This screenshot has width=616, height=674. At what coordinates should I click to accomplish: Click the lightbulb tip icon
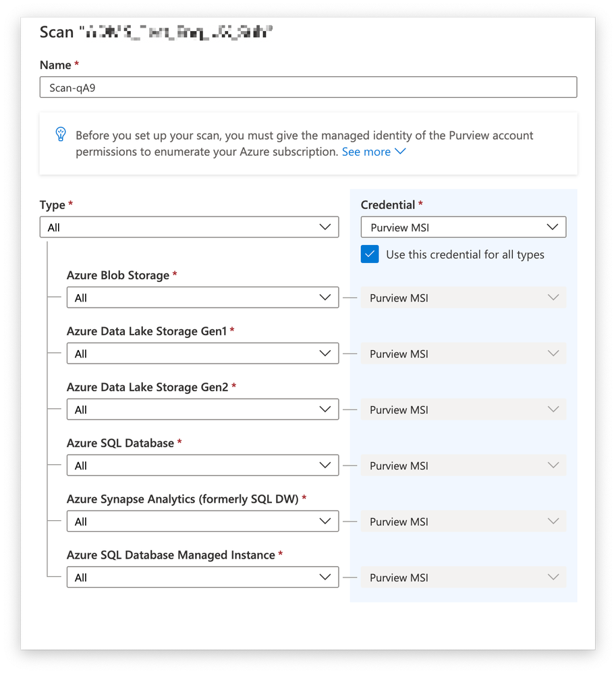pos(61,134)
